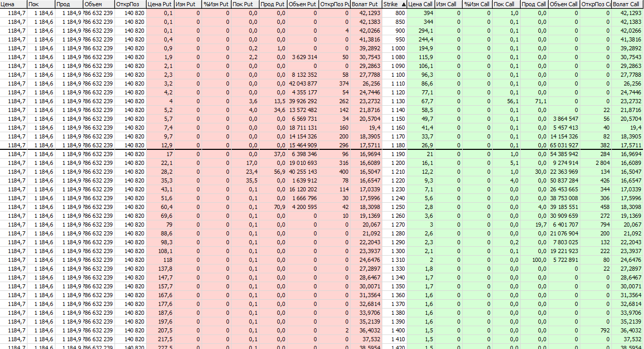Select put price cell 108,1
The height and width of the screenshot is (349, 644).
click(x=161, y=251)
